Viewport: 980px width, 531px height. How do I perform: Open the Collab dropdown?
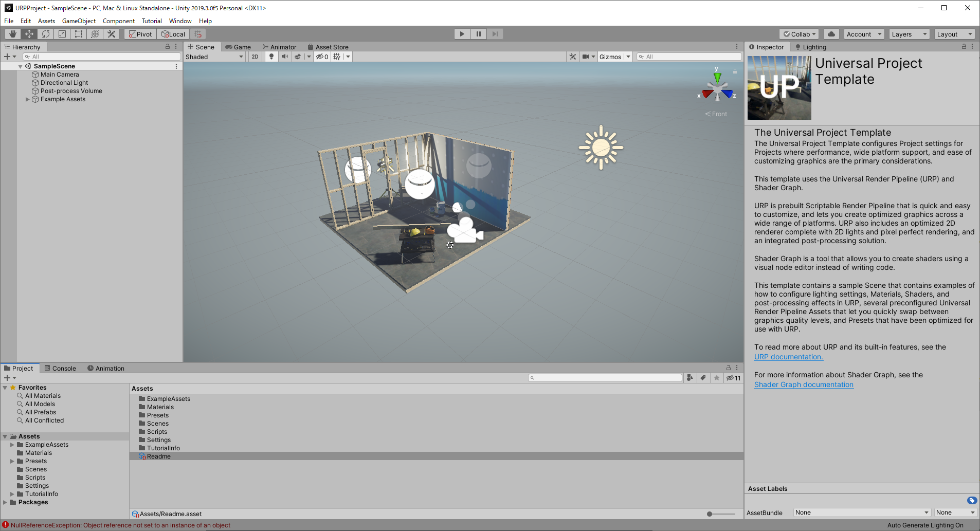(x=799, y=34)
